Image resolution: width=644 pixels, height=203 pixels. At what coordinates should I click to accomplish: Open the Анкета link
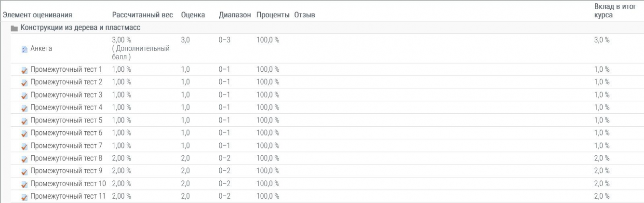point(41,48)
